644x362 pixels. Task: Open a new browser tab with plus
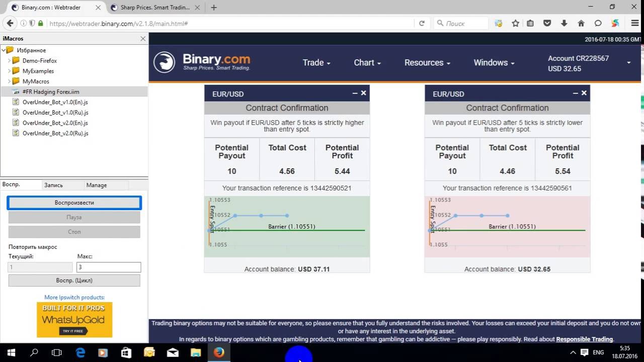[214, 8]
